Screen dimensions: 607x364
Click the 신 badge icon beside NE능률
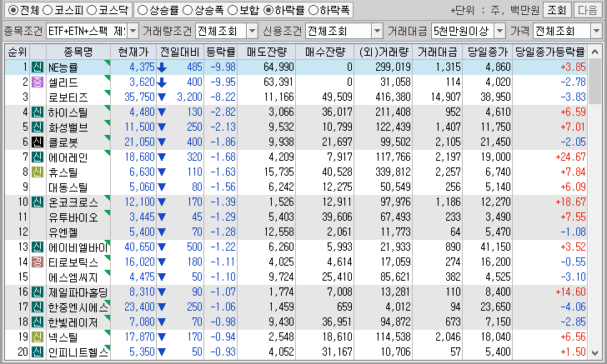click(x=38, y=67)
